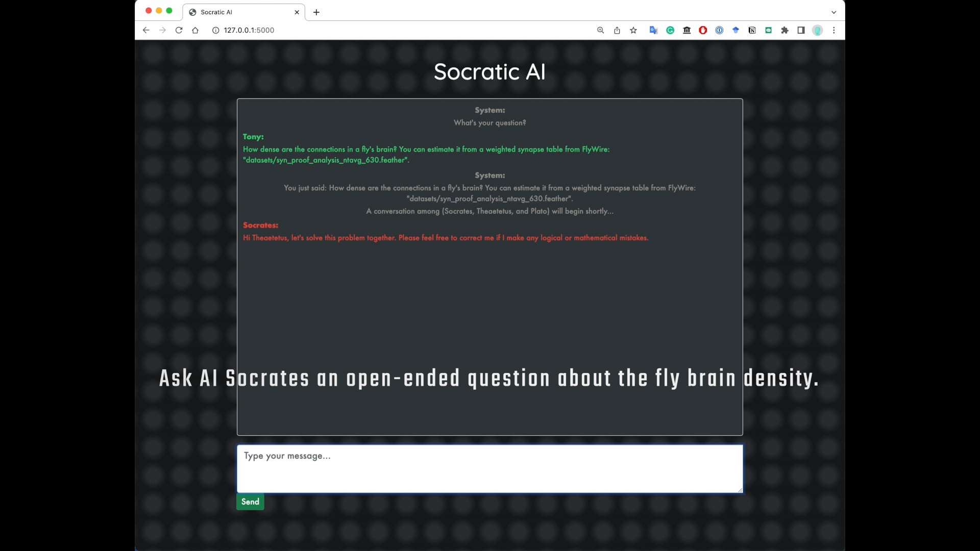Open the three-dot browser menu
The image size is (980, 551).
click(834, 30)
